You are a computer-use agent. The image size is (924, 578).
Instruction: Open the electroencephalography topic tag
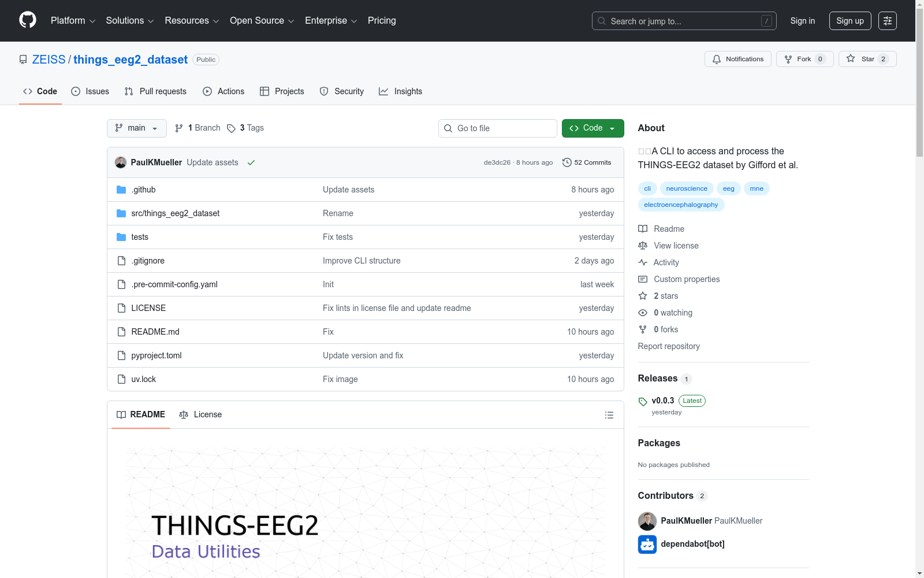[681, 205]
